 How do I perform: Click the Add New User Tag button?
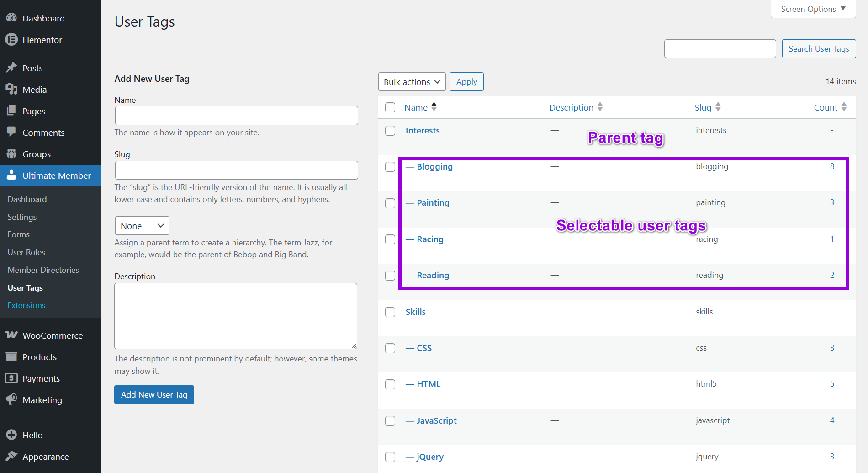154,395
